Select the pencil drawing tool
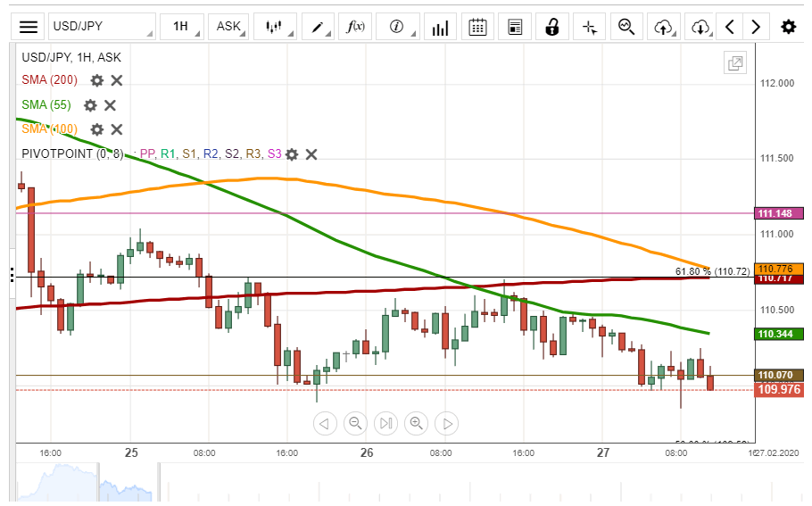812x506 pixels. [x=318, y=27]
